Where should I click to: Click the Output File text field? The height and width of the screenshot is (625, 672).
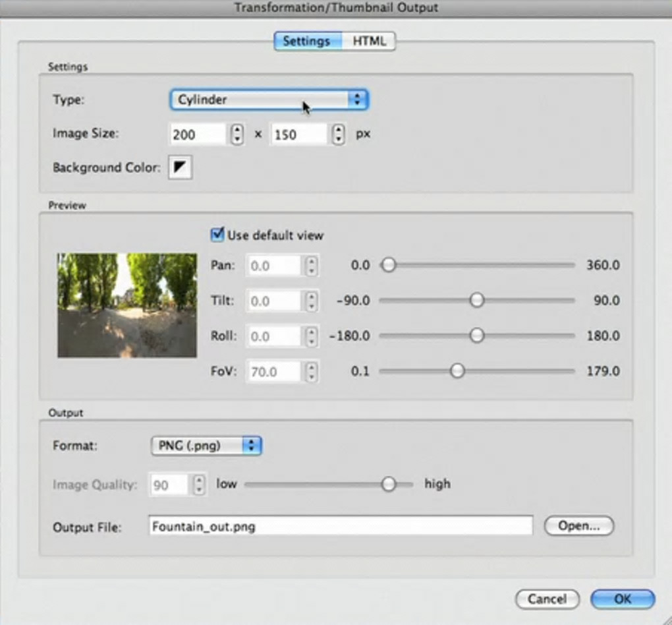(341, 526)
